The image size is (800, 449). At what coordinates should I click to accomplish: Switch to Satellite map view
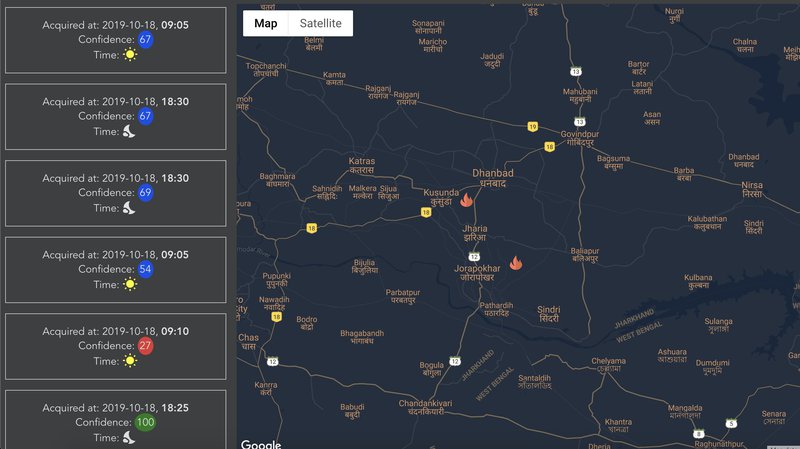click(320, 23)
